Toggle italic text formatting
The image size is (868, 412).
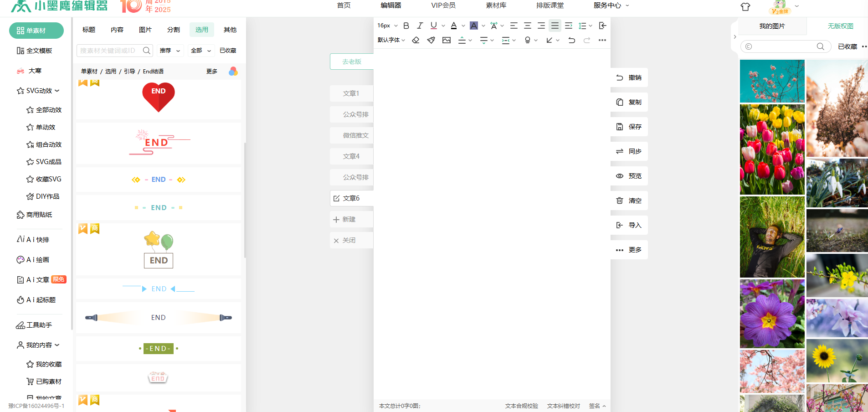[420, 26]
